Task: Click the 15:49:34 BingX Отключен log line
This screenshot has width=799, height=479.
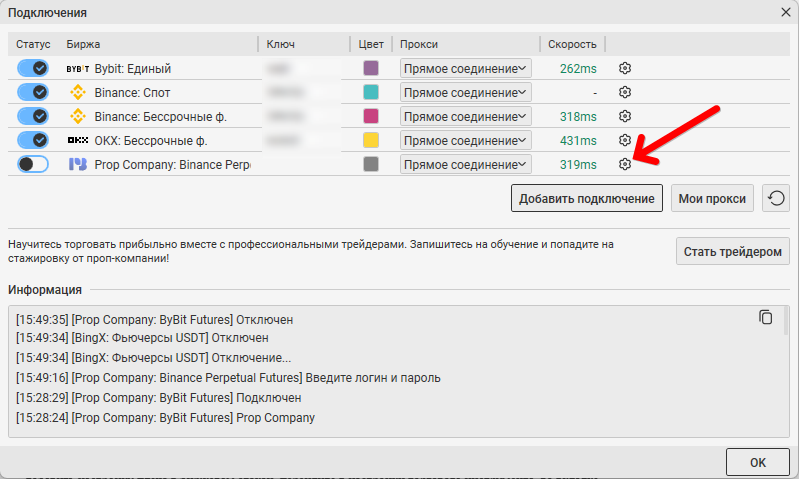Action: [142, 338]
